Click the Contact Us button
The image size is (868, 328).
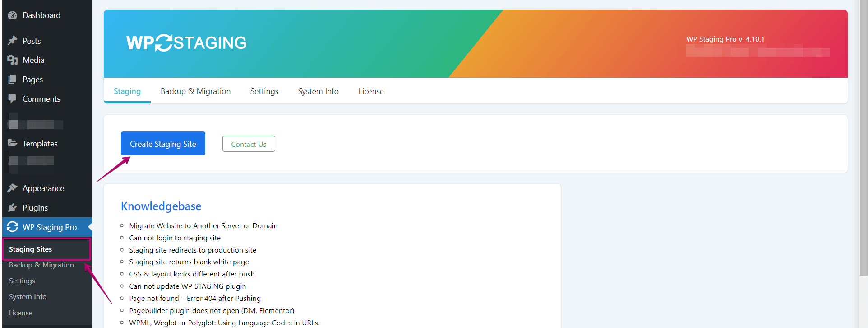coord(249,144)
